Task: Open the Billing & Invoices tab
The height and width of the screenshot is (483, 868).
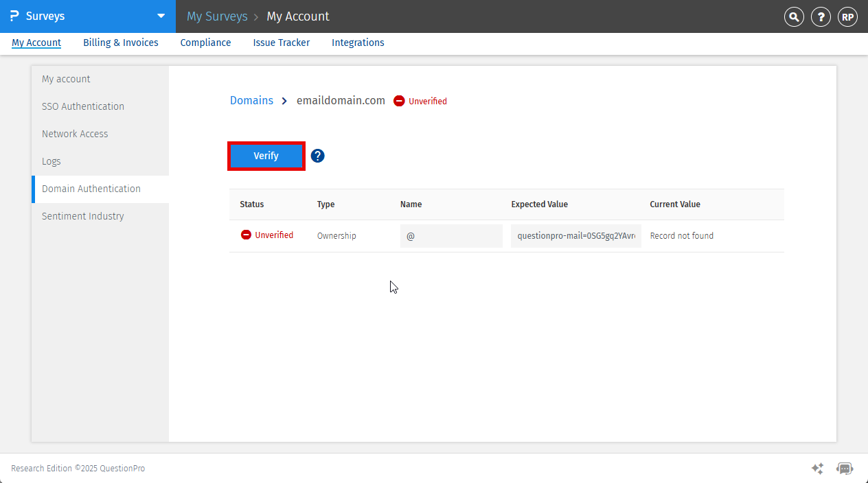Action: tap(121, 43)
